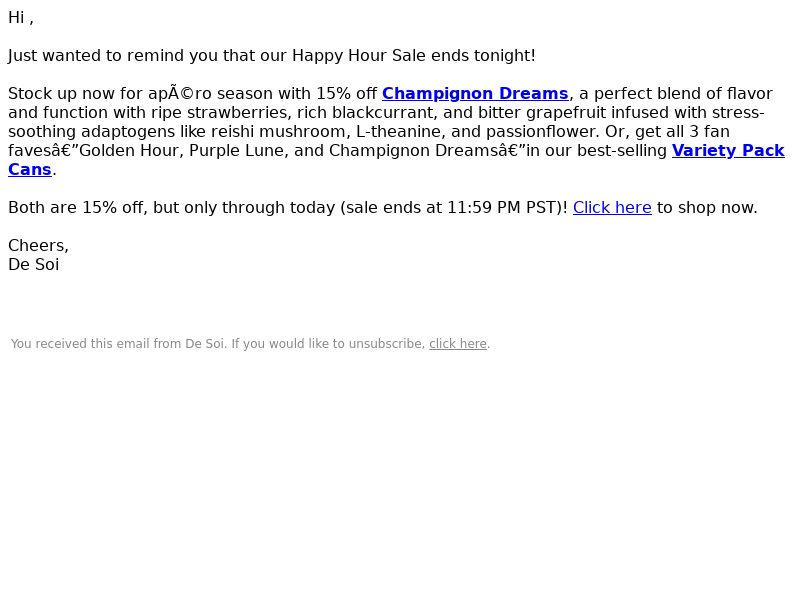
Task: Click 'If you would like to unsubscribe' text
Action: pos(328,344)
